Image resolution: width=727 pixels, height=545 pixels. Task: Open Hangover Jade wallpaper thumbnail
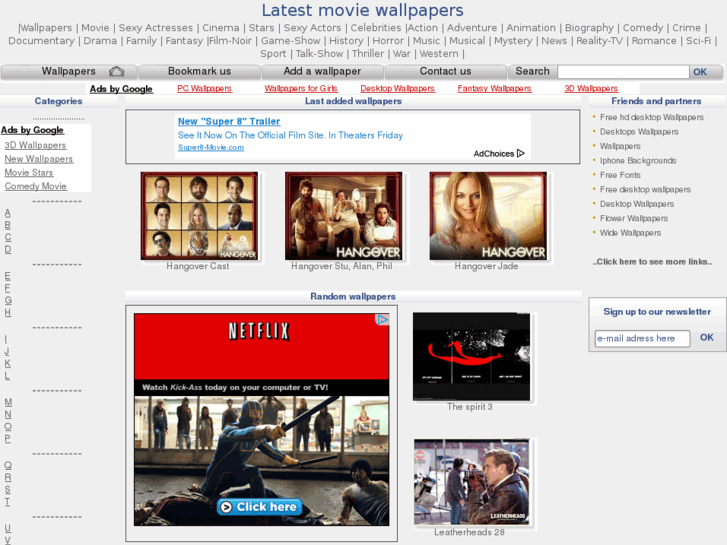[488, 216]
